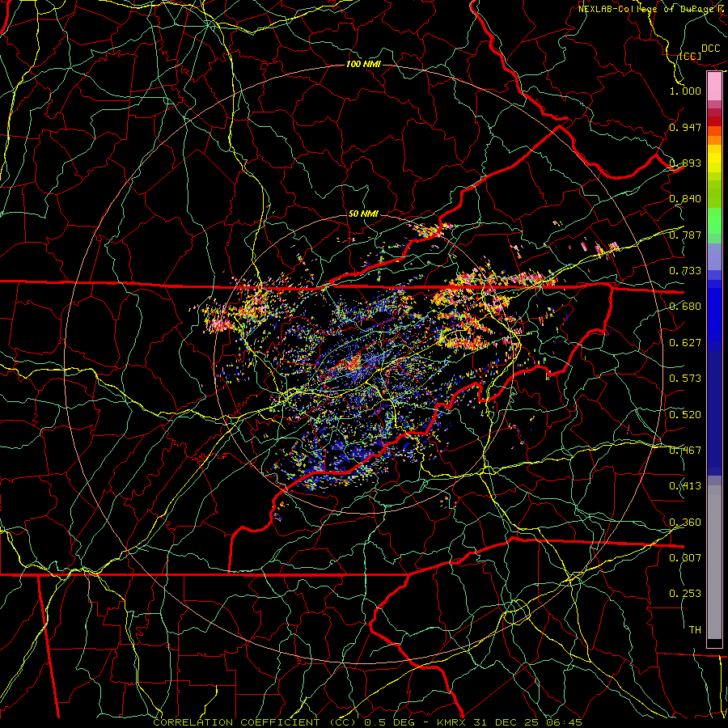The image size is (728, 728).
Task: Click the 100 NMI range ring label
Action: (363, 64)
